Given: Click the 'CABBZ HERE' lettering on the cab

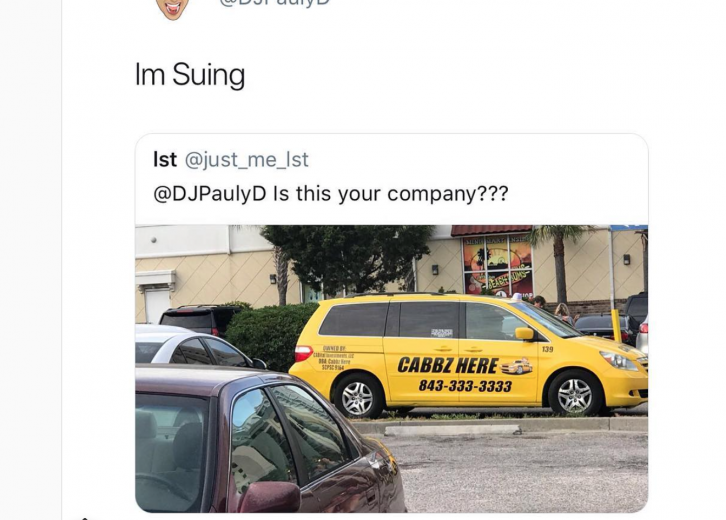Looking at the screenshot, I should coord(448,365).
